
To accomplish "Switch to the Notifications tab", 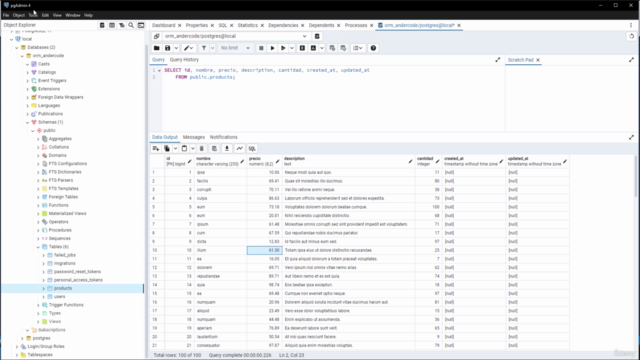I will (223, 137).
